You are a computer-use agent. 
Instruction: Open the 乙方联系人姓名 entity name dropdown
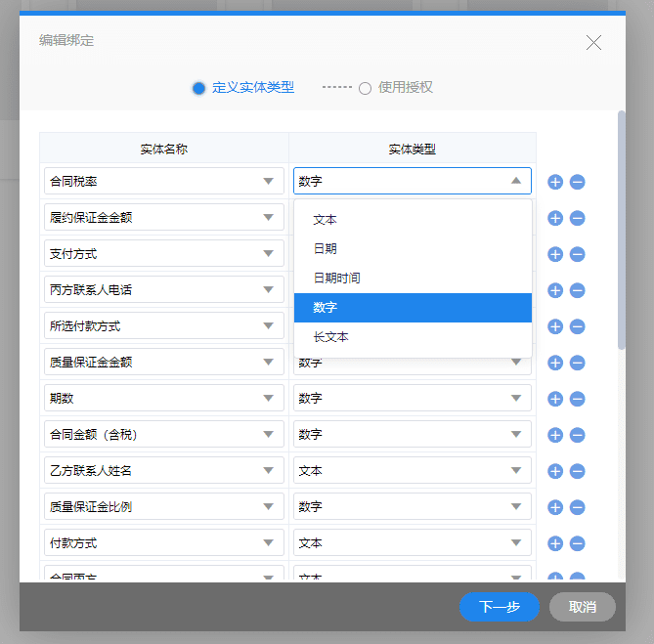coord(164,470)
